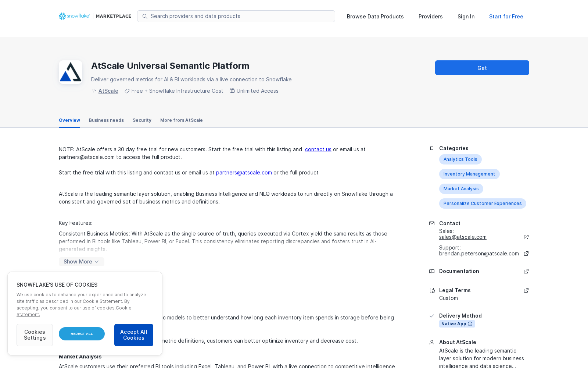Screen dimensions: 588x368
Task: Select the Market Analysis category chip
Action: pos(461,189)
